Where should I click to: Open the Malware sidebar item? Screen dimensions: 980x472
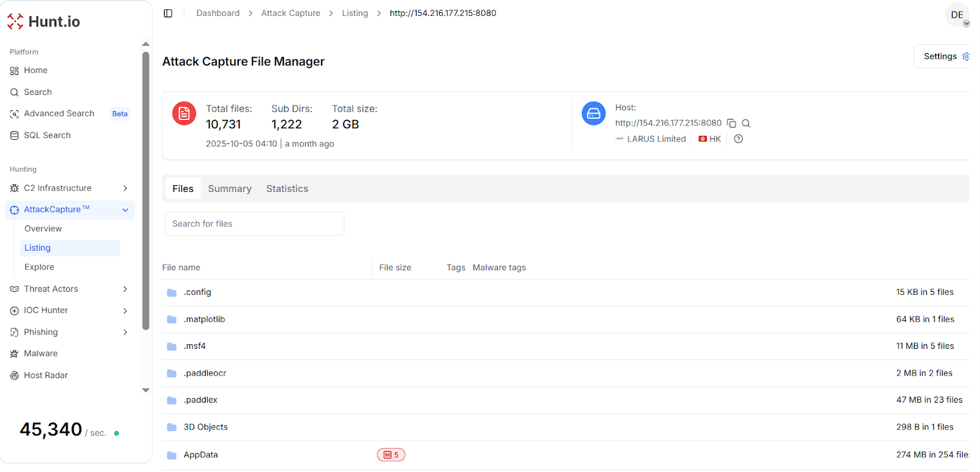coord(40,354)
